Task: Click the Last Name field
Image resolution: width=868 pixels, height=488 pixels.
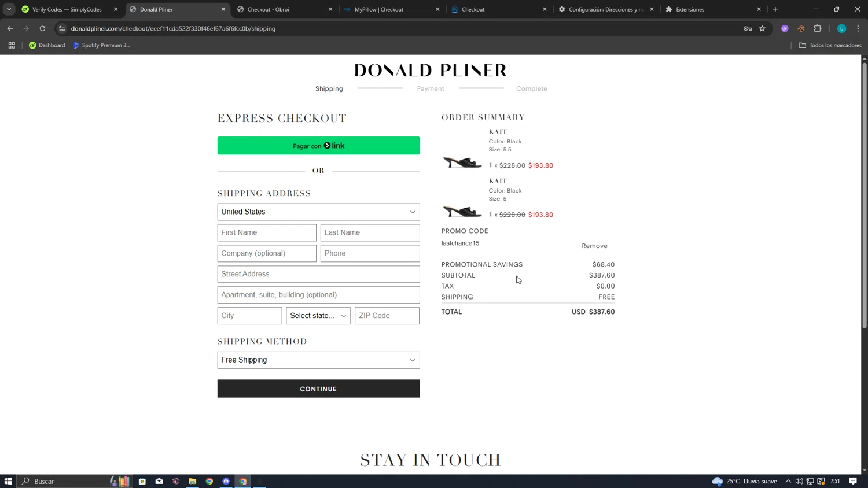Action: coord(370,232)
